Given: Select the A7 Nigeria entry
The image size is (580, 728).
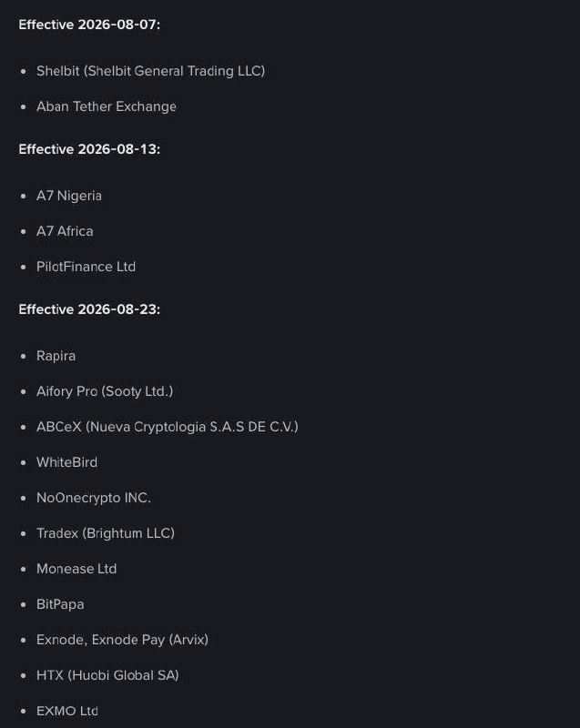Looking at the screenshot, I should pyautogui.click(x=69, y=196).
